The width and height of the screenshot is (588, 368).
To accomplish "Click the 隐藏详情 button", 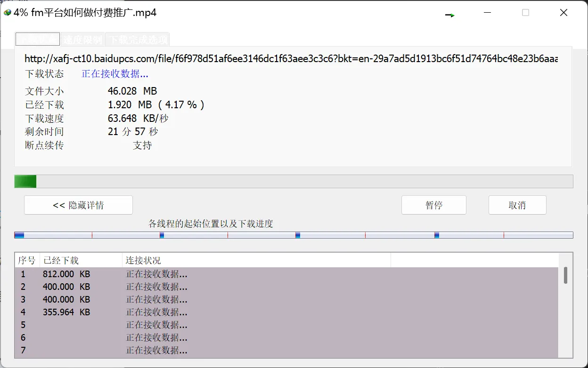I will tap(78, 205).
